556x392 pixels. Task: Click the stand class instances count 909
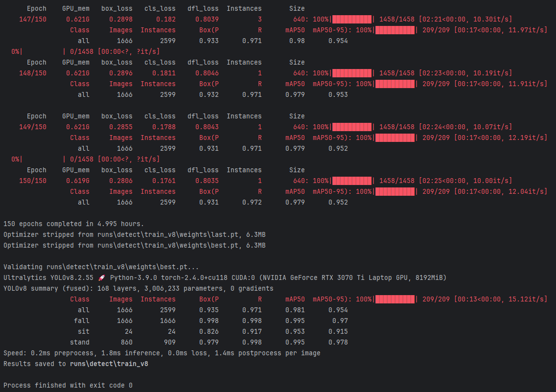[x=170, y=343]
